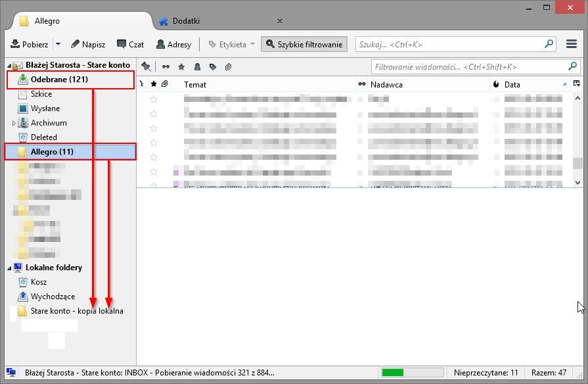The height and width of the screenshot is (384, 588).
Task: Select the Odebrane (121) inbox folder
Action: (x=70, y=80)
